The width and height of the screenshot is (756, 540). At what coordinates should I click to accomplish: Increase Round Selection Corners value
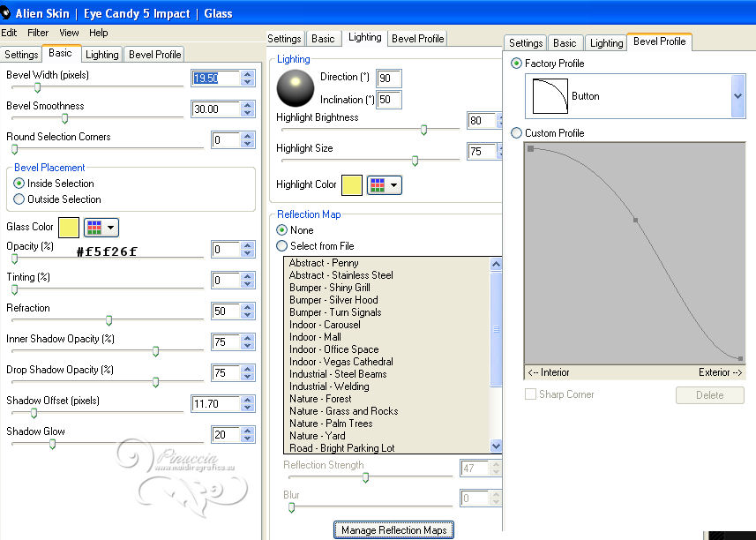tap(248, 136)
